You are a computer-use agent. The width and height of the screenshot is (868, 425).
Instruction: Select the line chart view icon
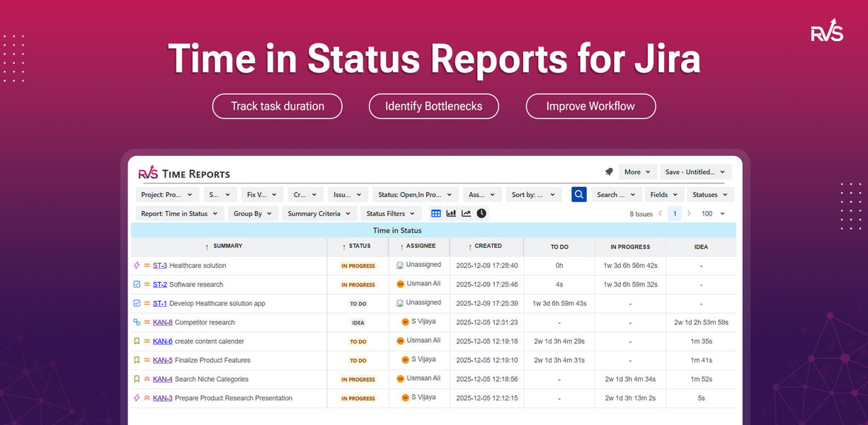(x=466, y=213)
